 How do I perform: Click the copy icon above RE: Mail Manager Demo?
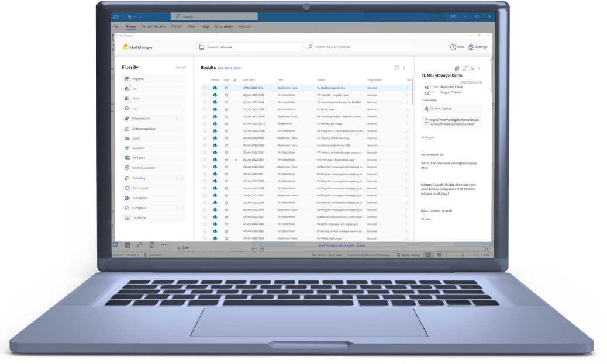click(456, 68)
